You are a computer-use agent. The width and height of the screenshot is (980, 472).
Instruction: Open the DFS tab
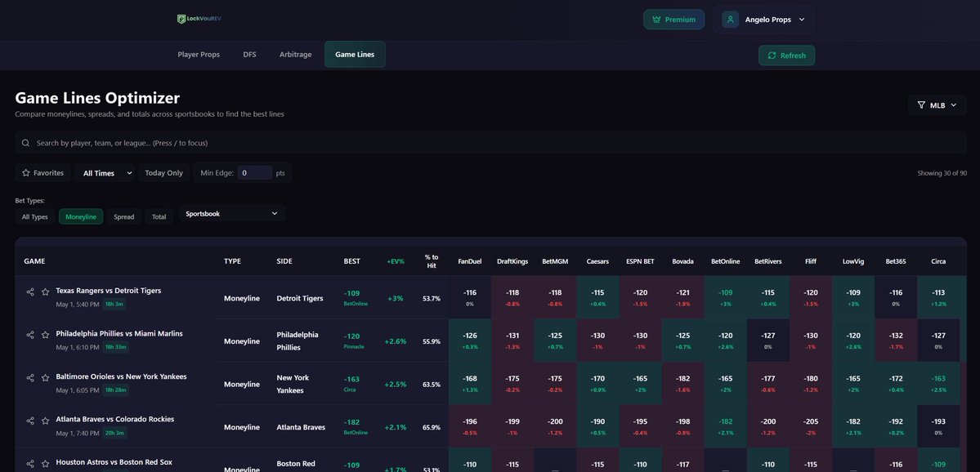pyautogui.click(x=249, y=55)
